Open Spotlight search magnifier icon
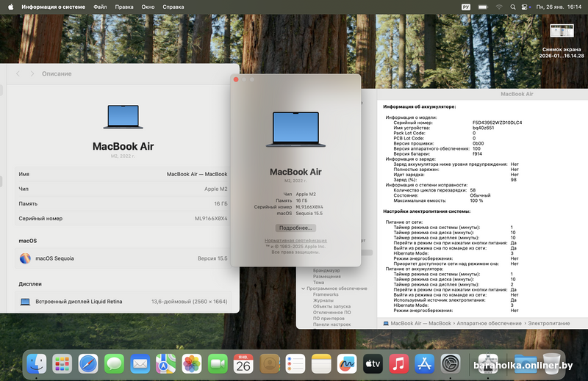Image resolution: width=588 pixels, height=381 pixels. click(514, 6)
